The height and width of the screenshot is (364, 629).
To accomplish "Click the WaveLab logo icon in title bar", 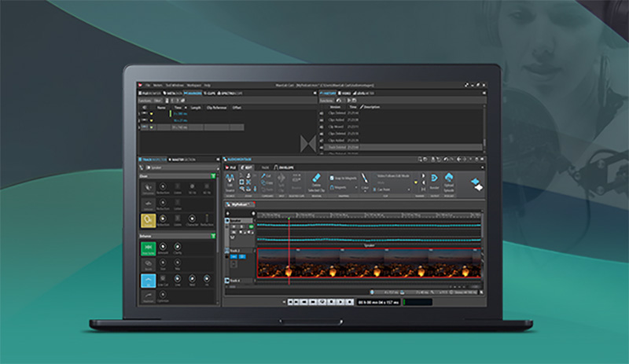I will tap(140, 85).
